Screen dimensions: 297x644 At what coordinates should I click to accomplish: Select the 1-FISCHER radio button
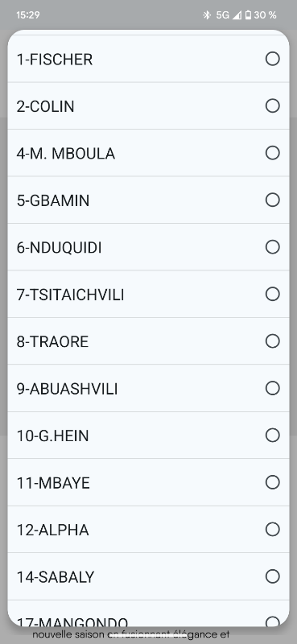click(272, 59)
